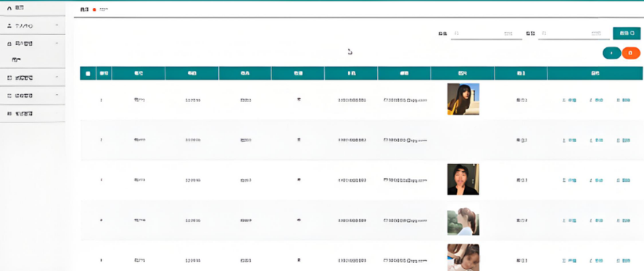Click the edit link in the photoless second row

point(596,141)
